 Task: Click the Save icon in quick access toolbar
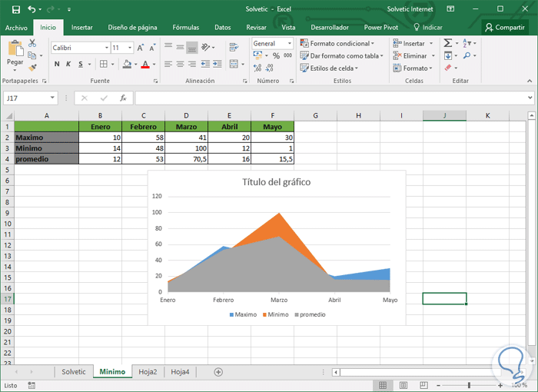[15, 9]
